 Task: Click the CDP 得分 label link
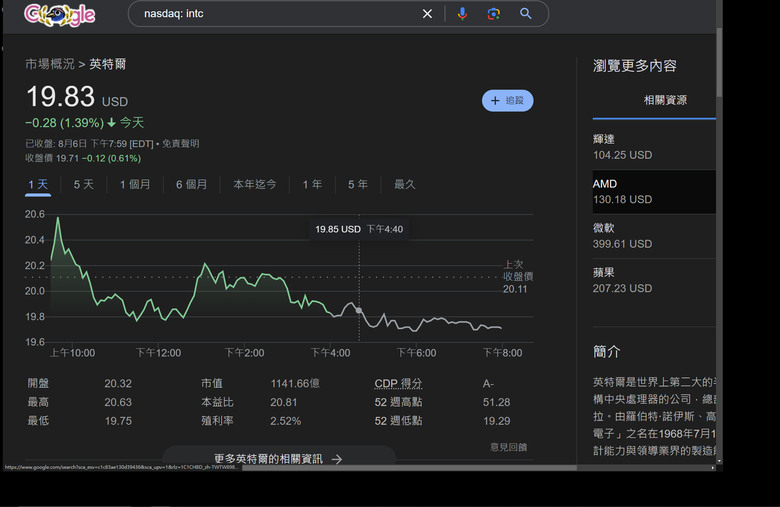(398, 384)
